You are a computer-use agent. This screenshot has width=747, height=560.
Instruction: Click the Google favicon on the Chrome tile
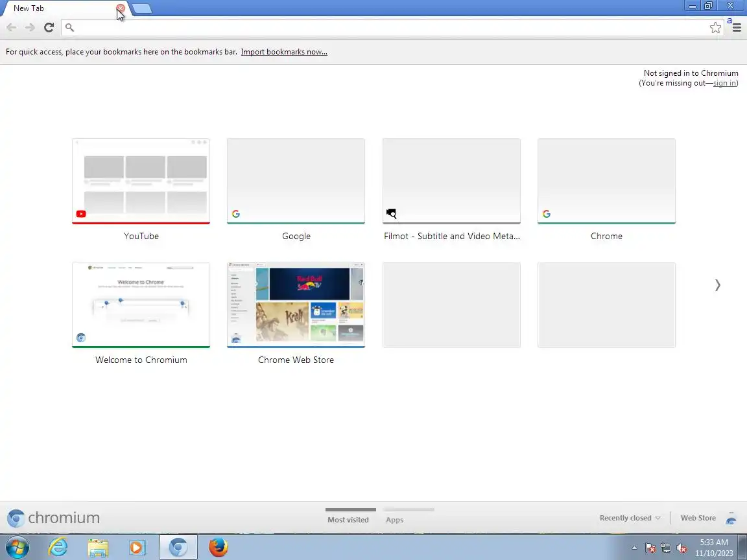tap(547, 214)
